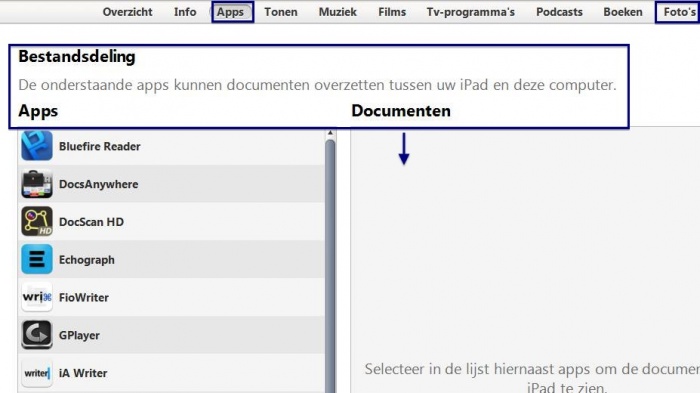
Task: Select the Apps tab
Action: [x=230, y=12]
